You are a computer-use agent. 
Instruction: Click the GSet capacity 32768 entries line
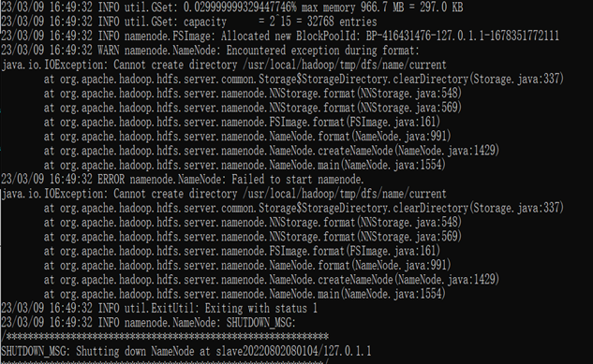[x=188, y=22]
